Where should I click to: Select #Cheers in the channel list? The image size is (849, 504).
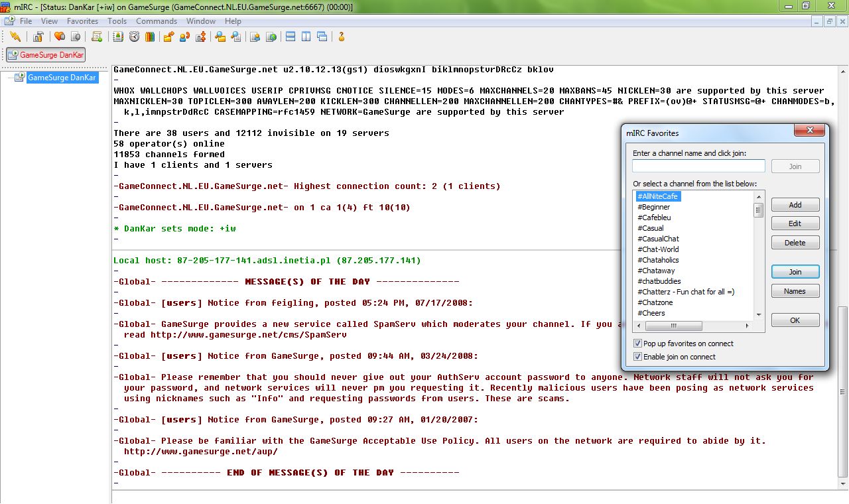[x=651, y=313]
